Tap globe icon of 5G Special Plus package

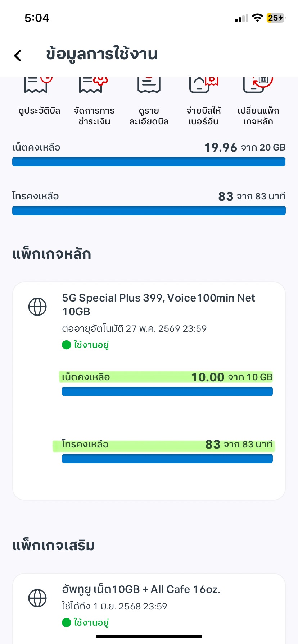(x=37, y=307)
